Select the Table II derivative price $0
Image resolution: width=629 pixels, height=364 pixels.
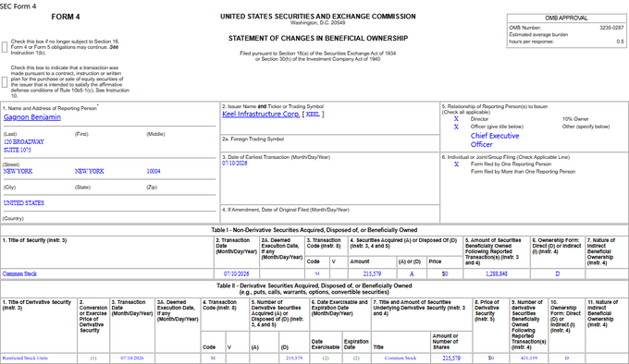[491, 358]
